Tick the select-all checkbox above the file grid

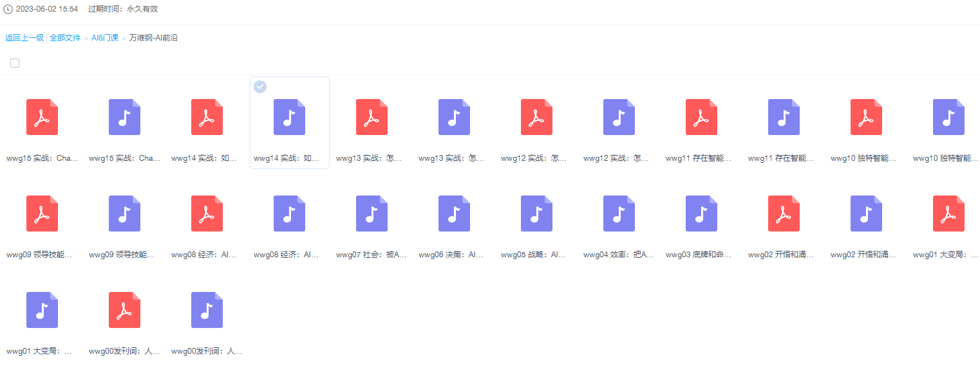[15, 63]
